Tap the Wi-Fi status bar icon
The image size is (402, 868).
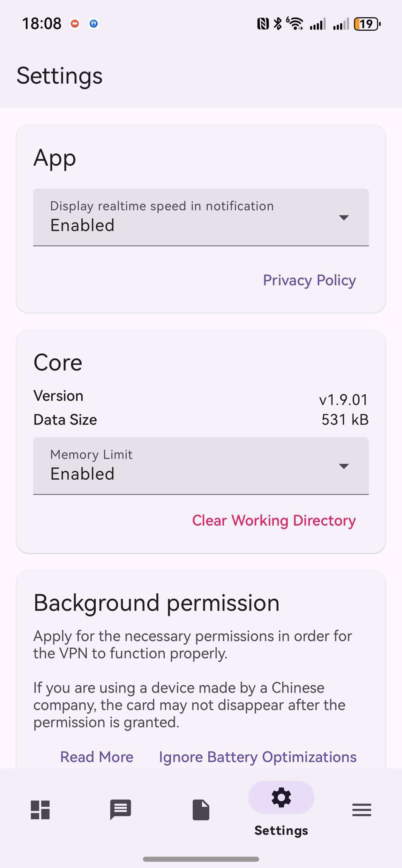point(296,24)
